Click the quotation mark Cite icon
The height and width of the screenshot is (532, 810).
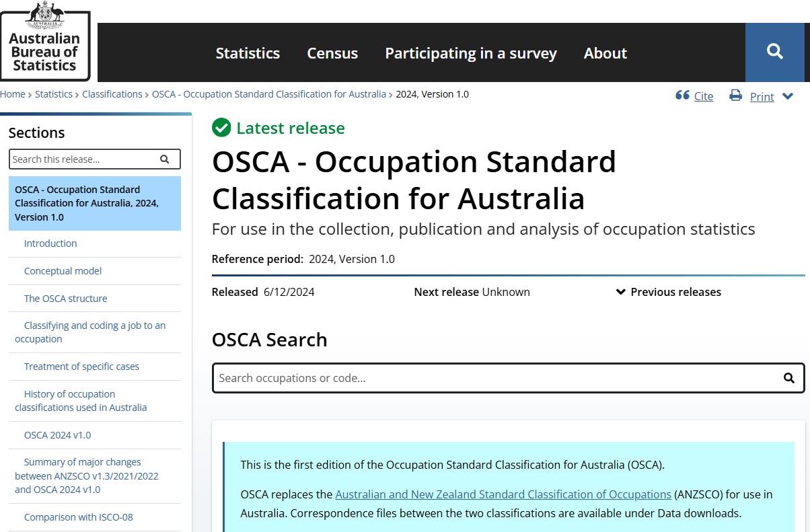[682, 96]
